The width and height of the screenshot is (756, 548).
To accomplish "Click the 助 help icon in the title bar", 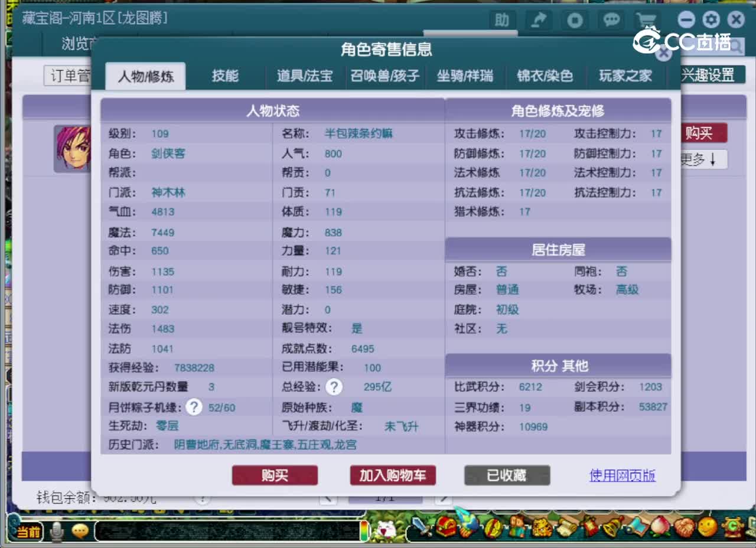I will 501,20.
